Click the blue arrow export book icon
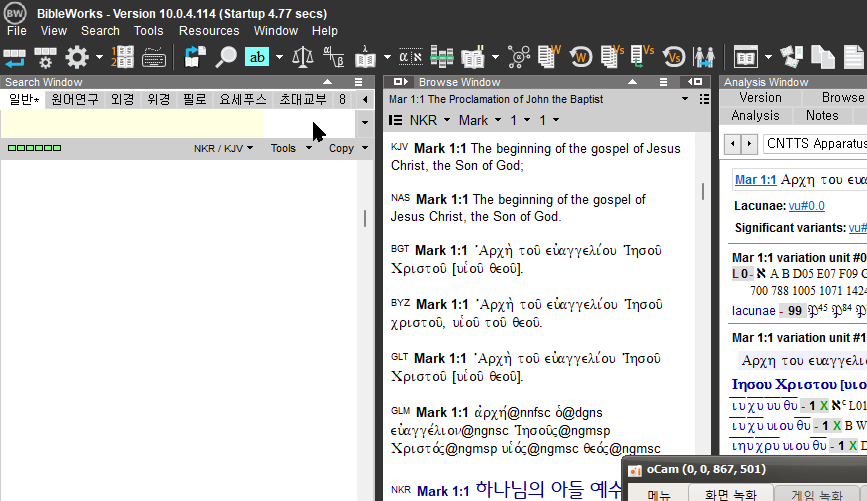 (x=195, y=57)
